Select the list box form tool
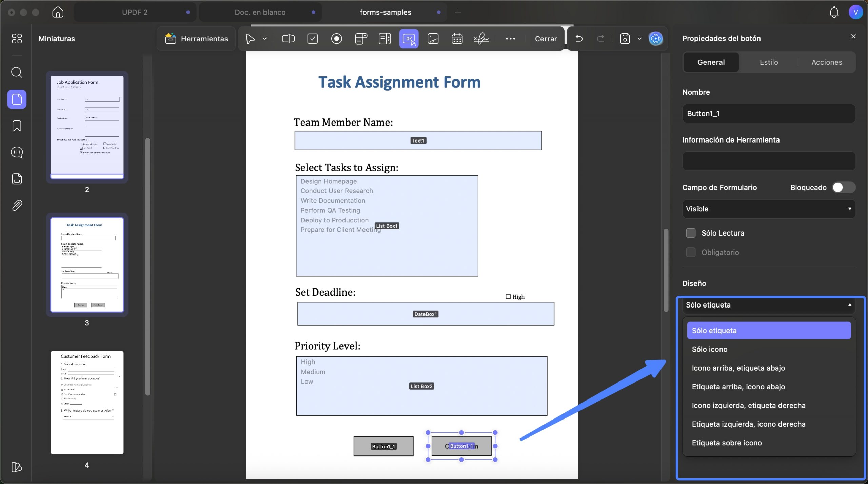This screenshot has height=484, width=868. click(384, 39)
